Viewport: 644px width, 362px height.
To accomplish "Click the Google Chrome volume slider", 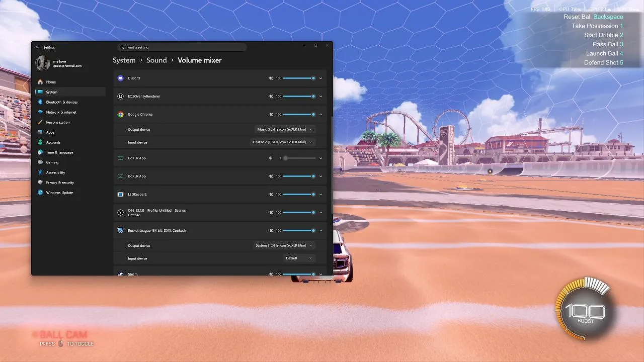I will (x=299, y=114).
